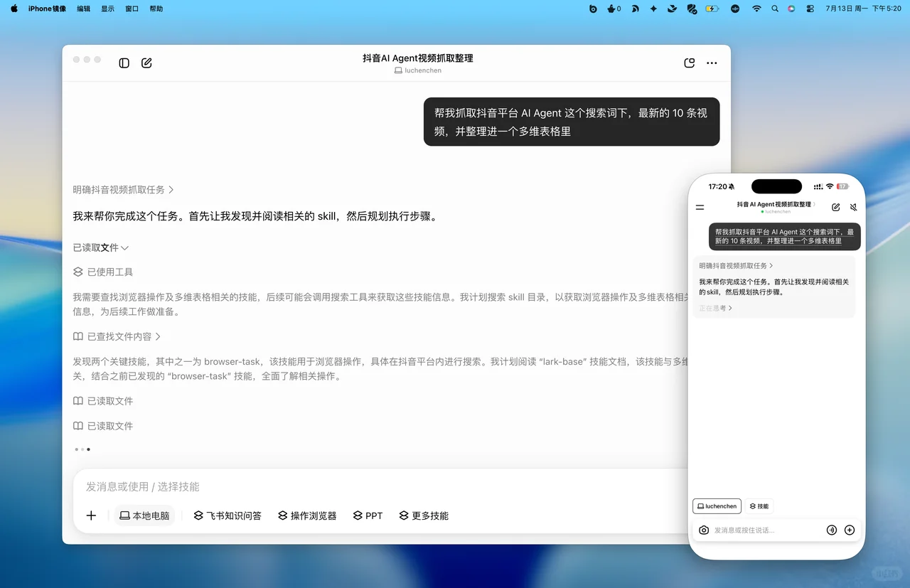Expand the 已查找文件内容 step

(117, 336)
